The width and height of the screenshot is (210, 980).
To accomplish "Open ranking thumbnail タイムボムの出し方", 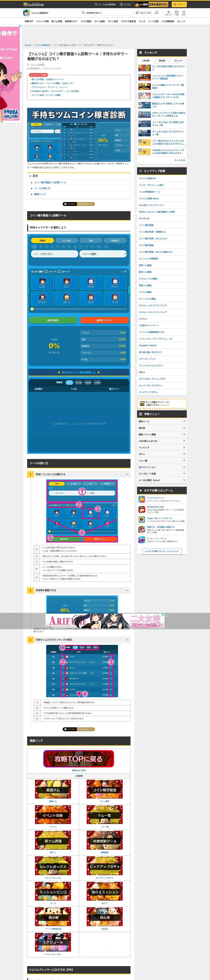I will pos(144,133).
